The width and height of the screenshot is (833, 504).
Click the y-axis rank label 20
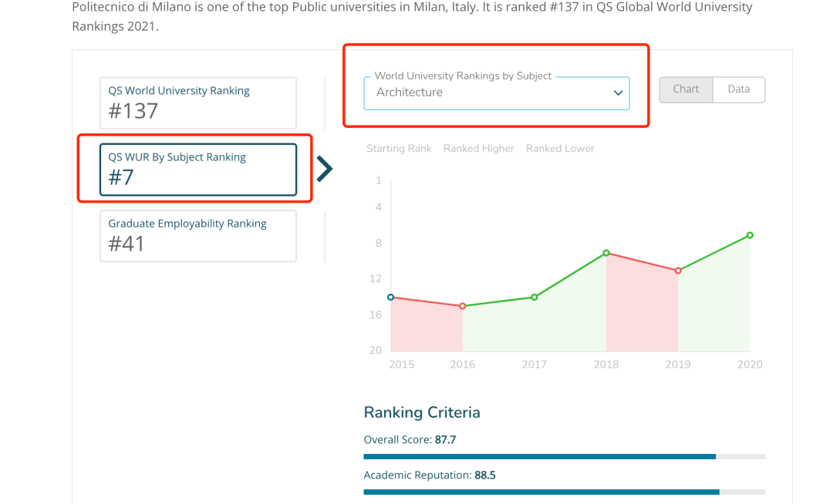pos(376,350)
